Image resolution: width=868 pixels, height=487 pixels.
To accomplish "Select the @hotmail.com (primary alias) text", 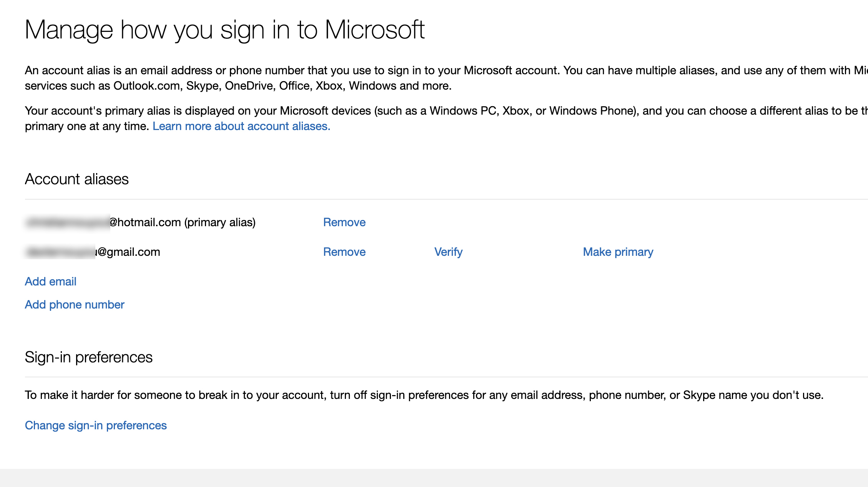I will (183, 222).
